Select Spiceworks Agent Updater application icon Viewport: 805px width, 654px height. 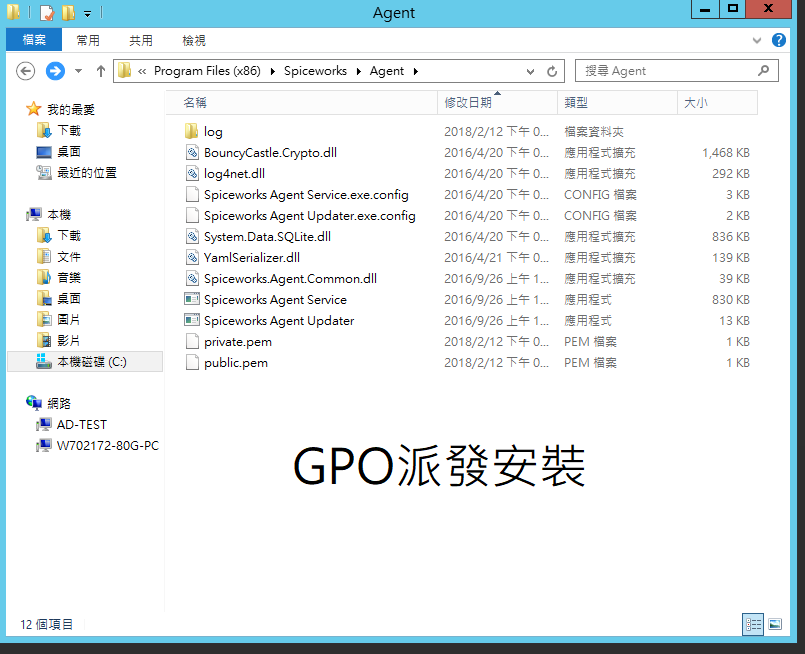192,320
